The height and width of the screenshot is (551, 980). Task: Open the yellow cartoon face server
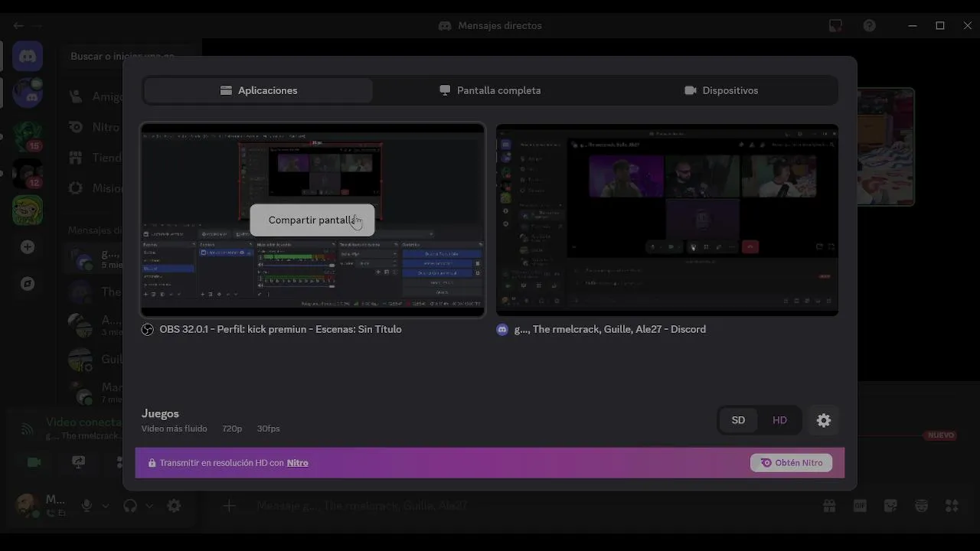coord(28,210)
